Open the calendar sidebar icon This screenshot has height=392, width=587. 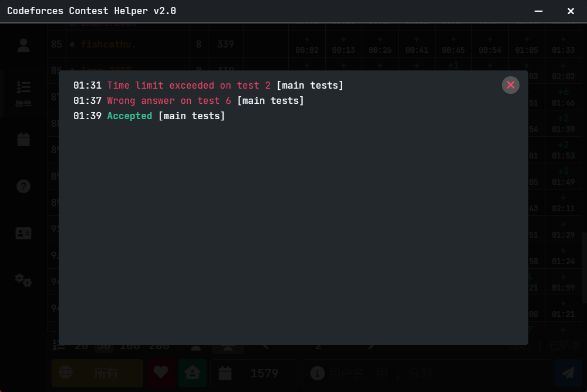(x=23, y=139)
